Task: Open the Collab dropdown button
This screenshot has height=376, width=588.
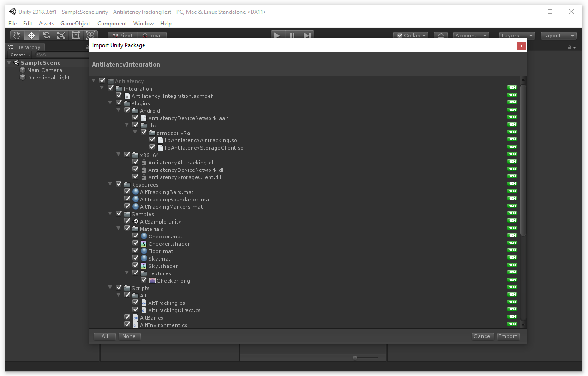Action: tap(411, 36)
